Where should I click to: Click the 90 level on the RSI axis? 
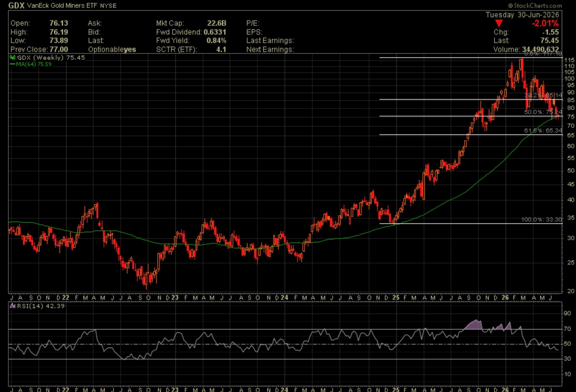click(x=568, y=313)
